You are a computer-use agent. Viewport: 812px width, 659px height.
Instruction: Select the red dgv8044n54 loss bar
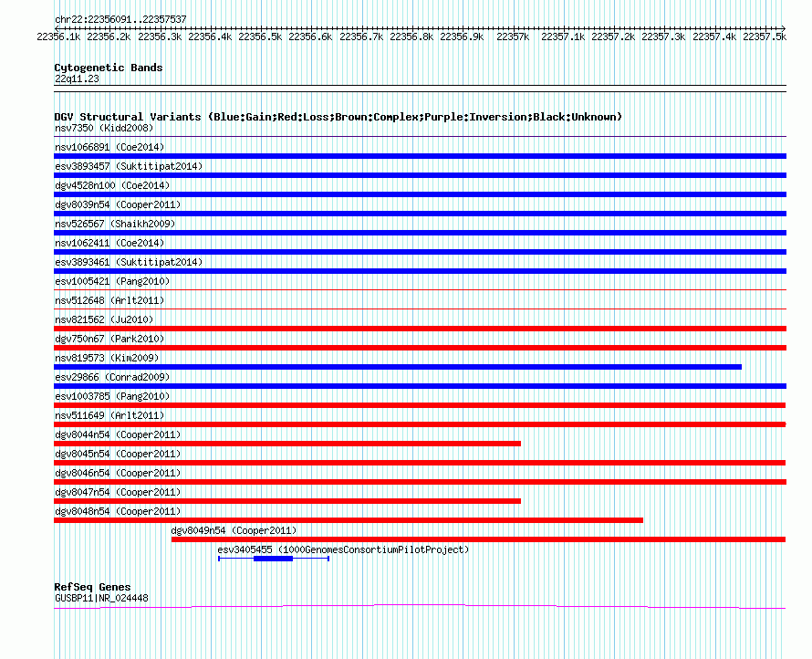pos(287,444)
